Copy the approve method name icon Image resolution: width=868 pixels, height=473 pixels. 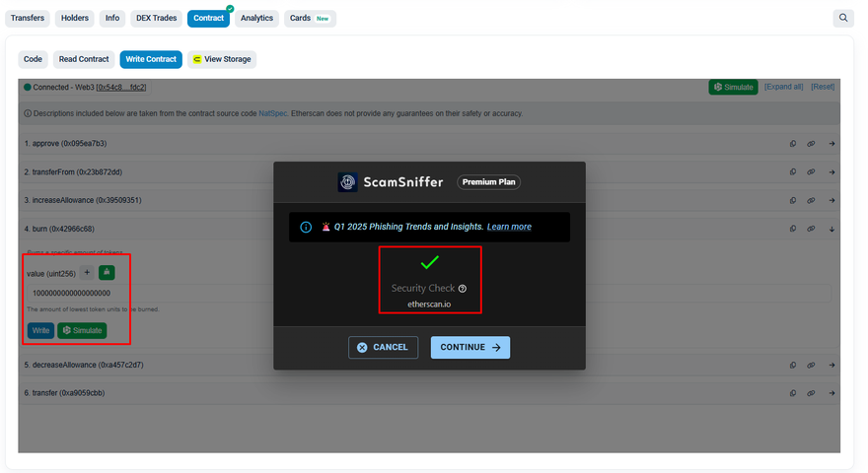793,144
